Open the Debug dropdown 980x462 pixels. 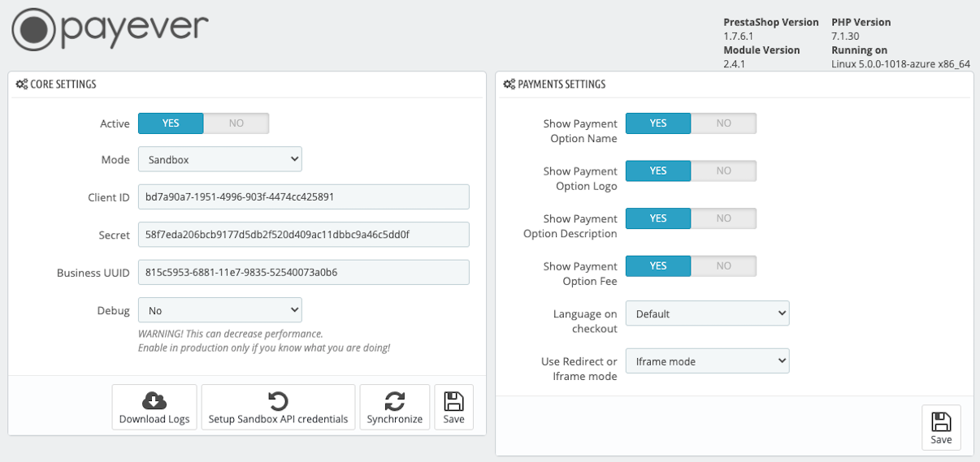[220, 310]
